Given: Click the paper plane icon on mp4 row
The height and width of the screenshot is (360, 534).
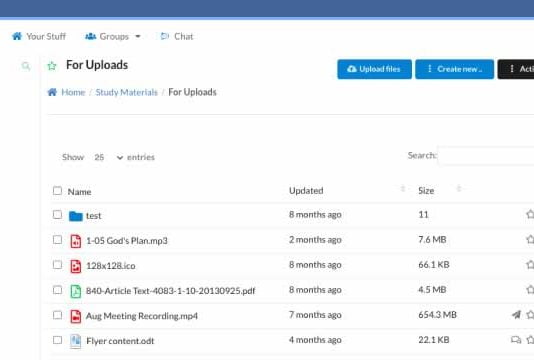Looking at the screenshot, I should tap(517, 315).
